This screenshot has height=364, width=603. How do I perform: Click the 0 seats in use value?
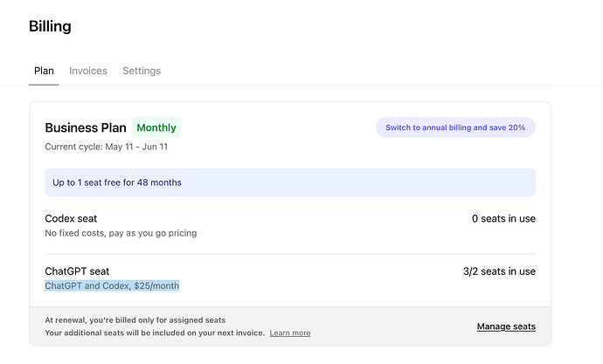pos(503,218)
